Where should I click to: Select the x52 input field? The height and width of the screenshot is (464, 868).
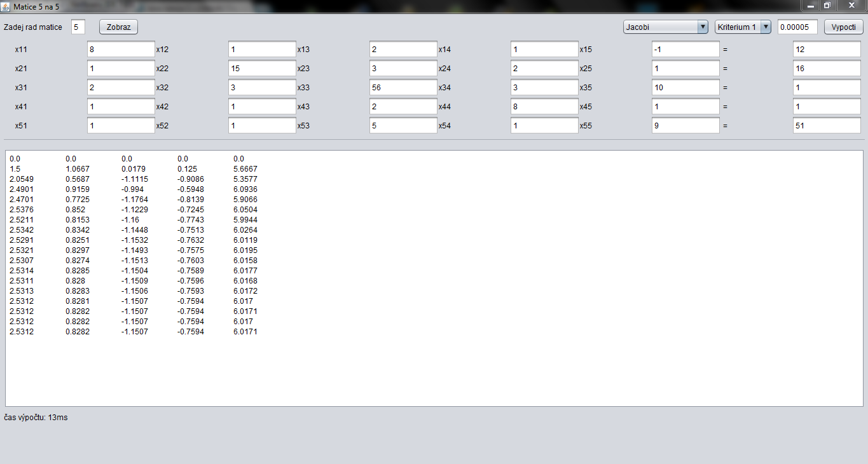pyautogui.click(x=262, y=126)
